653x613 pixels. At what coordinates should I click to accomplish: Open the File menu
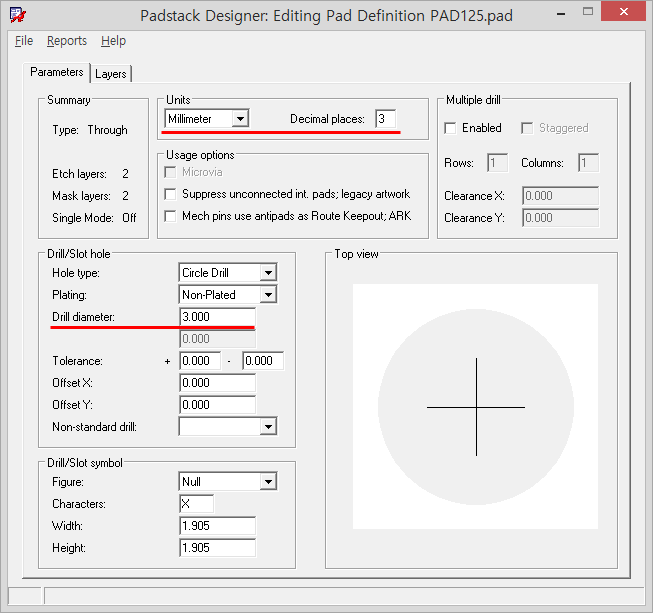pyautogui.click(x=24, y=41)
